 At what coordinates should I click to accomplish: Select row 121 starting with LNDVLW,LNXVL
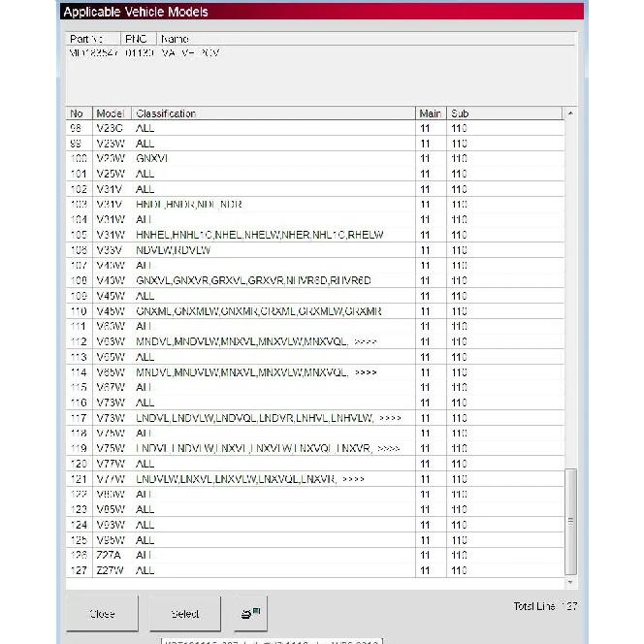pos(315,479)
